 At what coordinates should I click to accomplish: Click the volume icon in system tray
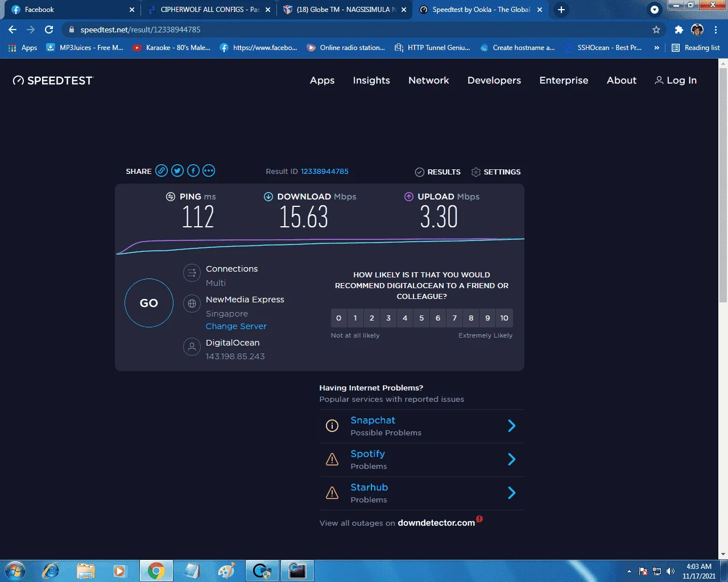(x=671, y=571)
